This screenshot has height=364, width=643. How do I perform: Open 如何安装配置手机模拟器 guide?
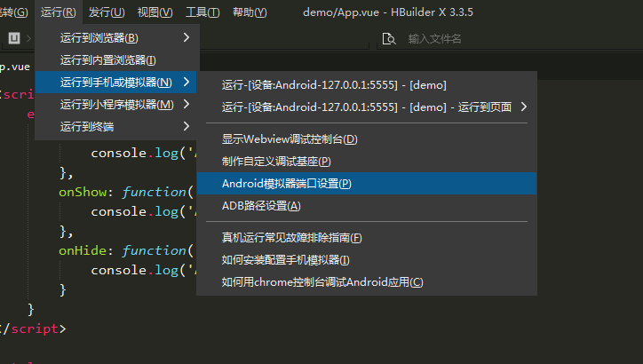[286, 260]
